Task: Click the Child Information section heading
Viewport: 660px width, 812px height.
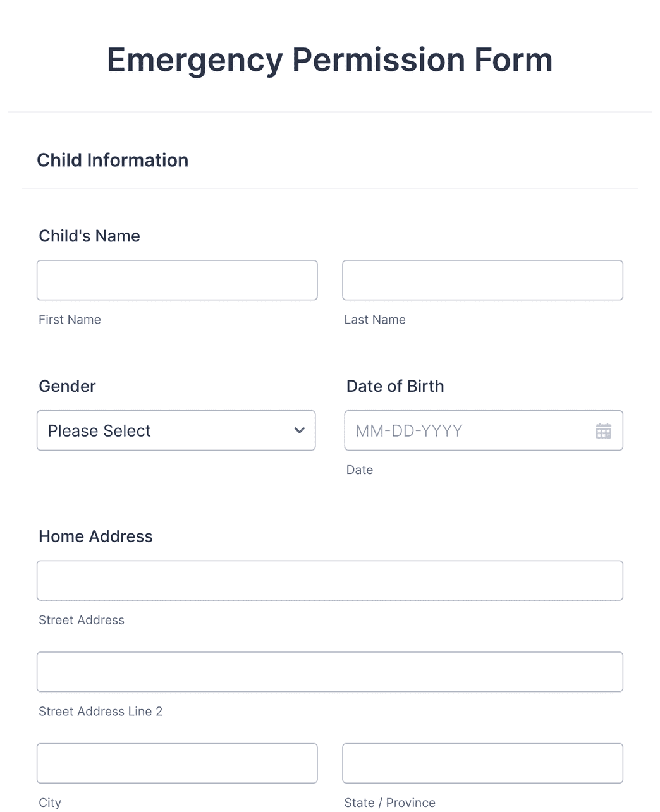Action: 113,160
